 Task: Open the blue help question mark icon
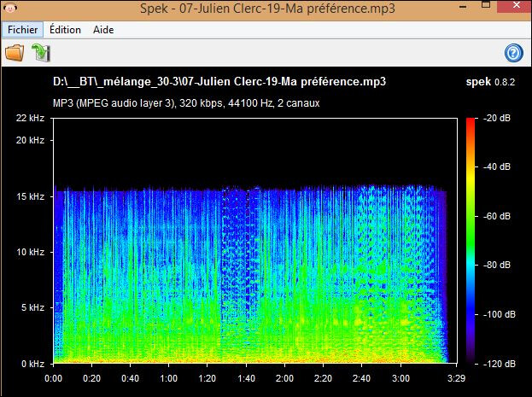pyautogui.click(x=514, y=53)
